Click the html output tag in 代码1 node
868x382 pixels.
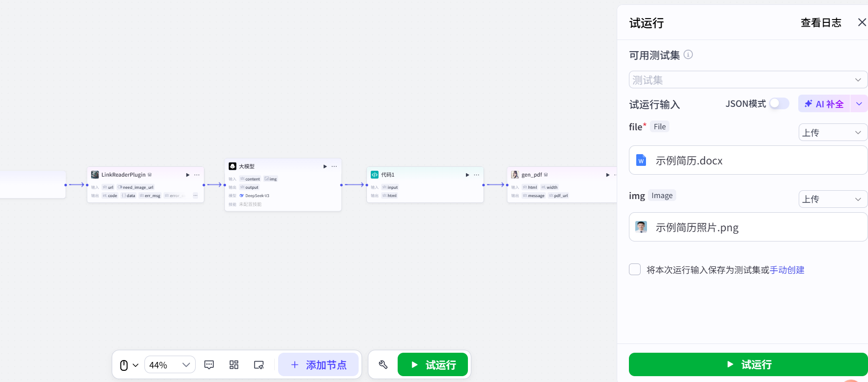coord(389,196)
